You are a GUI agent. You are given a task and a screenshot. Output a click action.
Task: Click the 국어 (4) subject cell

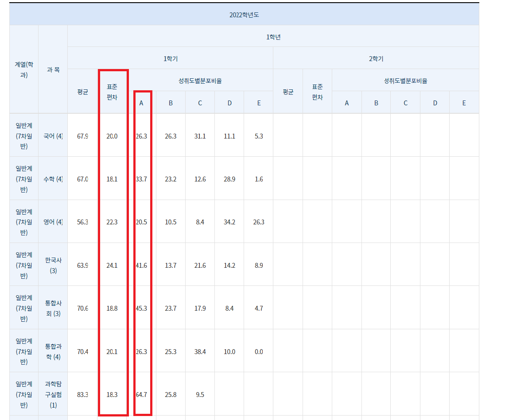53,136
